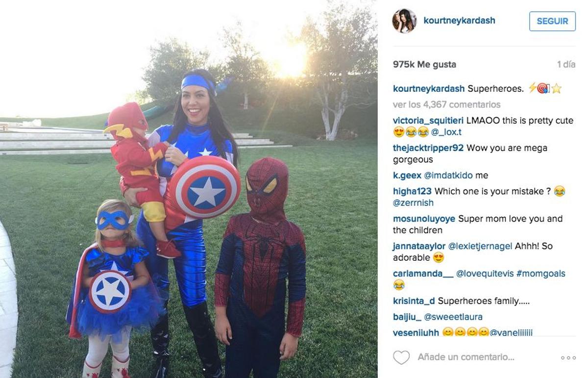Screen dimensions: 588x378
Task: Open krisinta_d's profile
Action: (x=414, y=301)
